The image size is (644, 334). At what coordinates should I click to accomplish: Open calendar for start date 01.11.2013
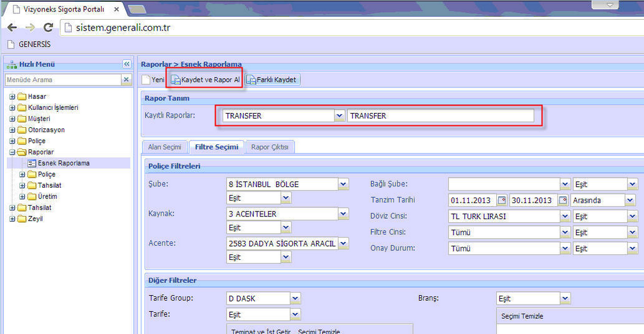(502, 201)
